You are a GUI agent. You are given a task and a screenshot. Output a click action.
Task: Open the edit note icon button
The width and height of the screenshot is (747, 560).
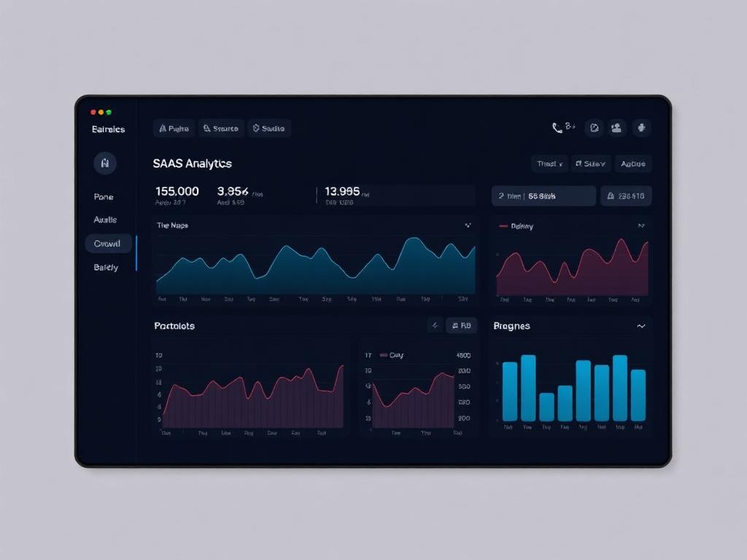point(594,128)
